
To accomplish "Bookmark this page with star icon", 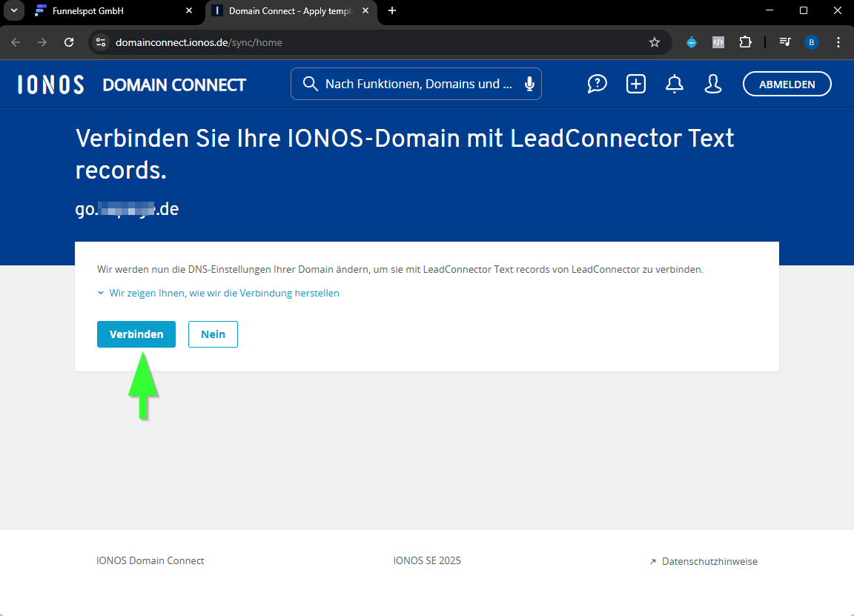I will point(655,42).
